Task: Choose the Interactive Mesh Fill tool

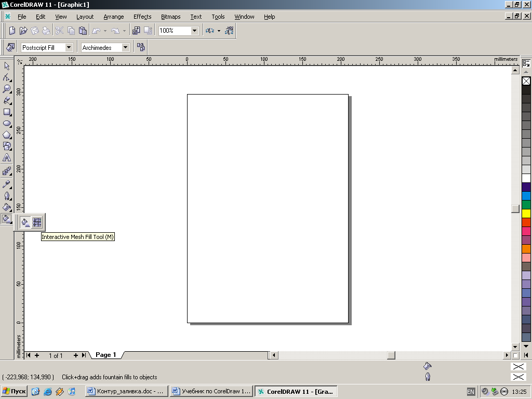Action: click(x=37, y=222)
